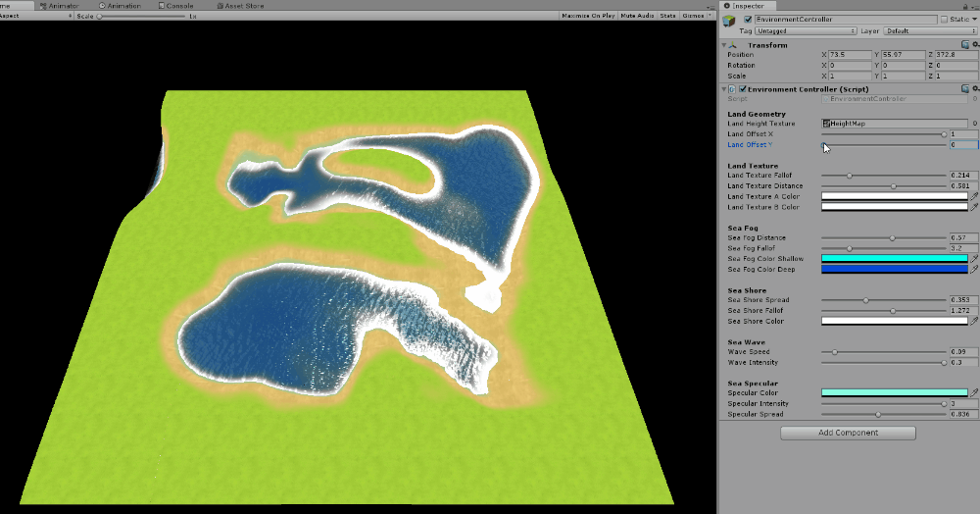
Task: Open the Land Texture A Color swatch
Action: point(895,196)
